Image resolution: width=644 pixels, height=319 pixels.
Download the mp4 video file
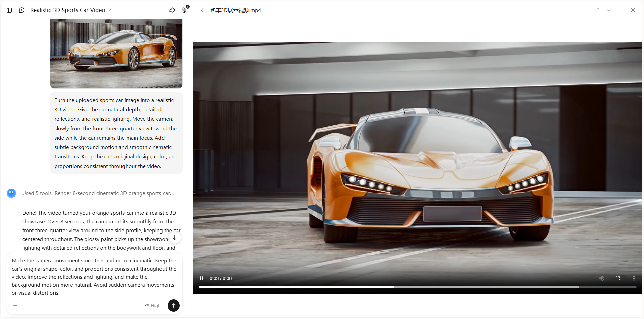pyautogui.click(x=609, y=10)
